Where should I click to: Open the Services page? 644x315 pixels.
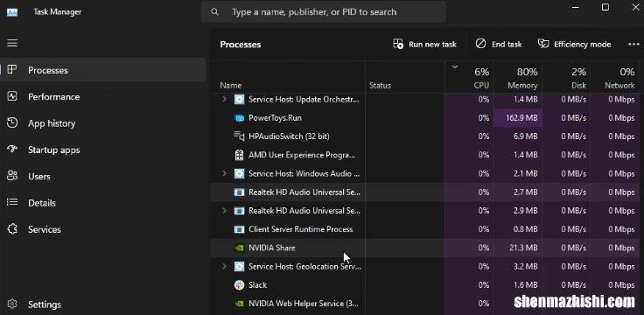click(x=103, y=229)
